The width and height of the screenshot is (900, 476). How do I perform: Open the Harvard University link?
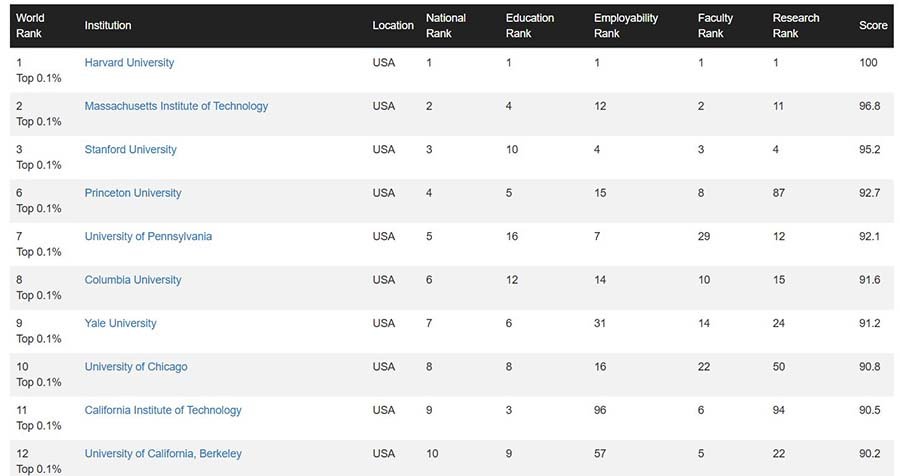pyautogui.click(x=129, y=63)
